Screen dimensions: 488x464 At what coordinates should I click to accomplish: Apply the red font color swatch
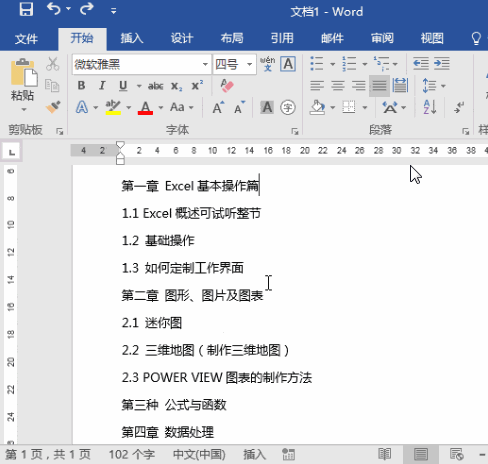click(145, 108)
